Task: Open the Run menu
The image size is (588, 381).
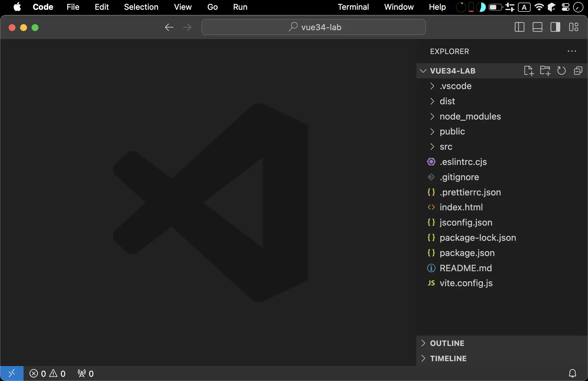Action: 240,7
